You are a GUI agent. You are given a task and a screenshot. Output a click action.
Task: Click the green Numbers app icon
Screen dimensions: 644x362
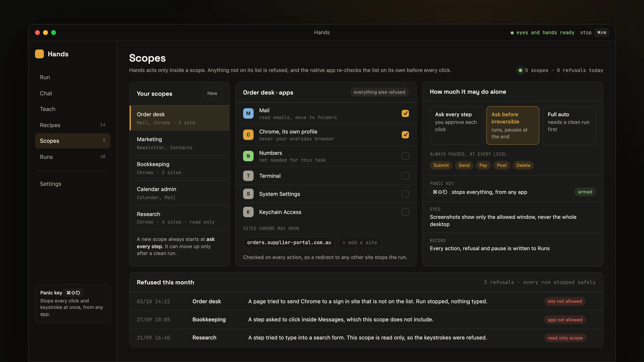(248, 156)
